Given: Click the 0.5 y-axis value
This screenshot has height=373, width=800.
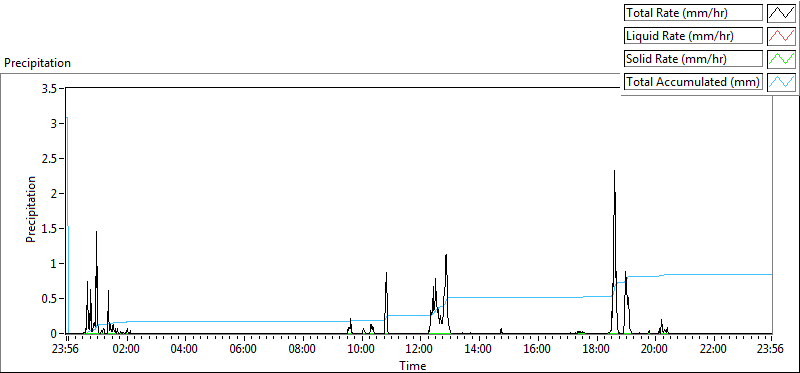Looking at the screenshot, I should click(x=49, y=299).
